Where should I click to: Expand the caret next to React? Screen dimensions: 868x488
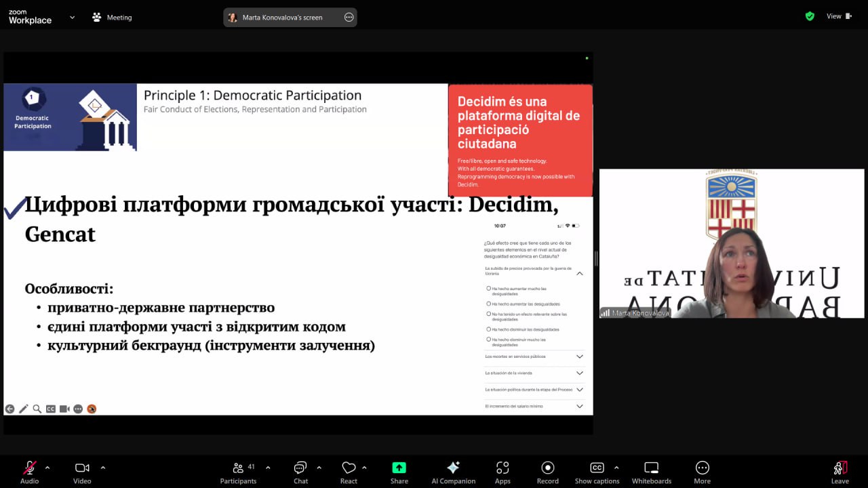(364, 468)
